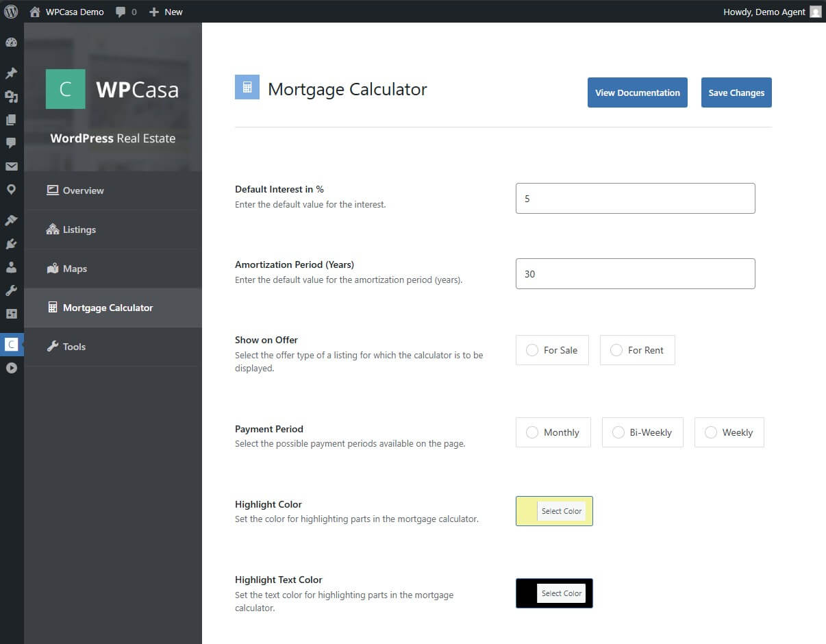The image size is (826, 644).
Task: Enable the For Rent offer option
Action: [637, 350]
